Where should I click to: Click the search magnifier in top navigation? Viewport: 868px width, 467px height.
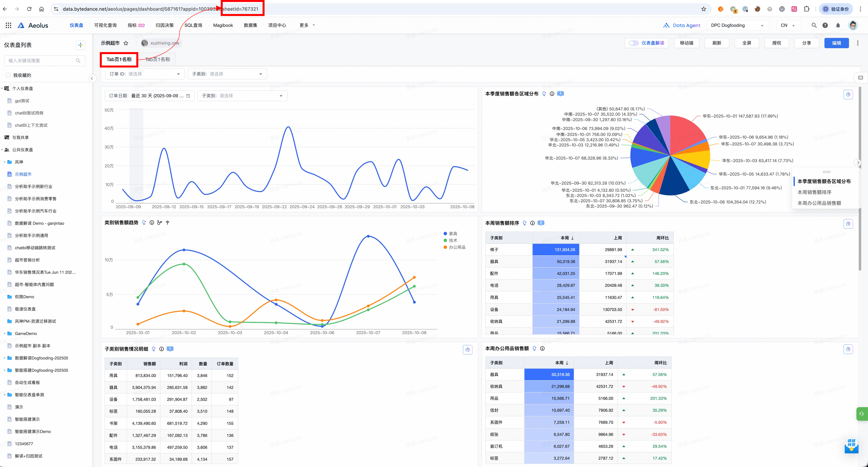814,25
